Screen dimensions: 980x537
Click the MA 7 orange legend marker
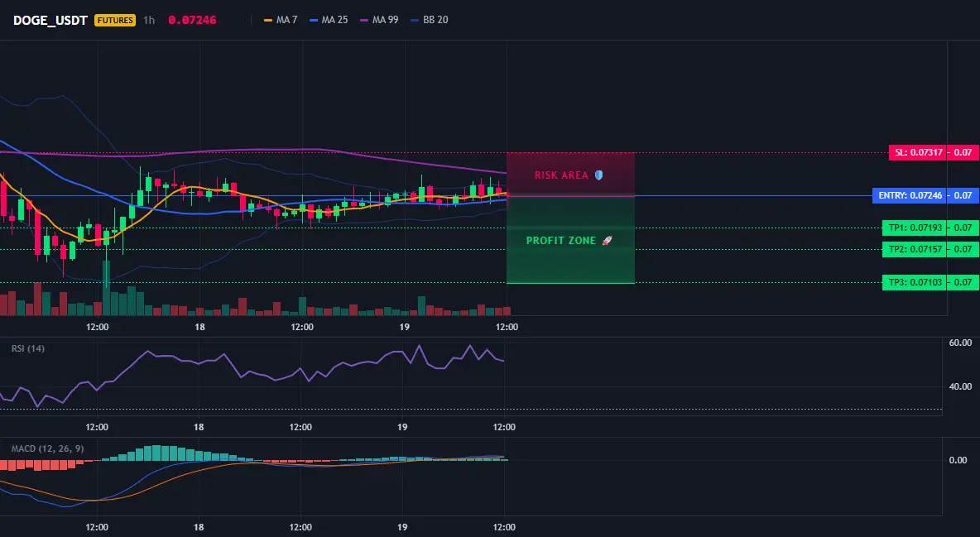[268, 20]
